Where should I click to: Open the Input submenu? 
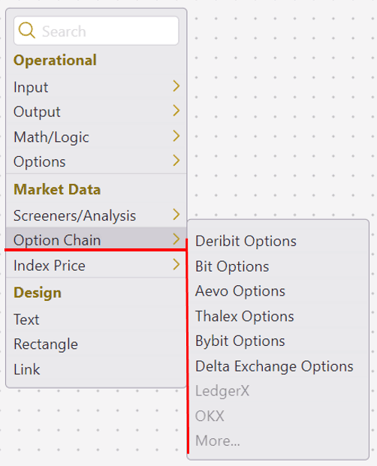pos(96,87)
